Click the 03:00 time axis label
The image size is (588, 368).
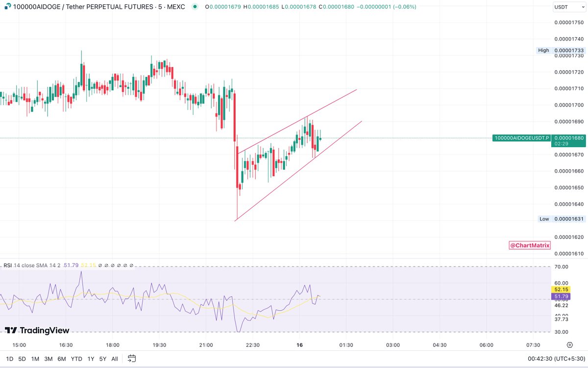393,345
